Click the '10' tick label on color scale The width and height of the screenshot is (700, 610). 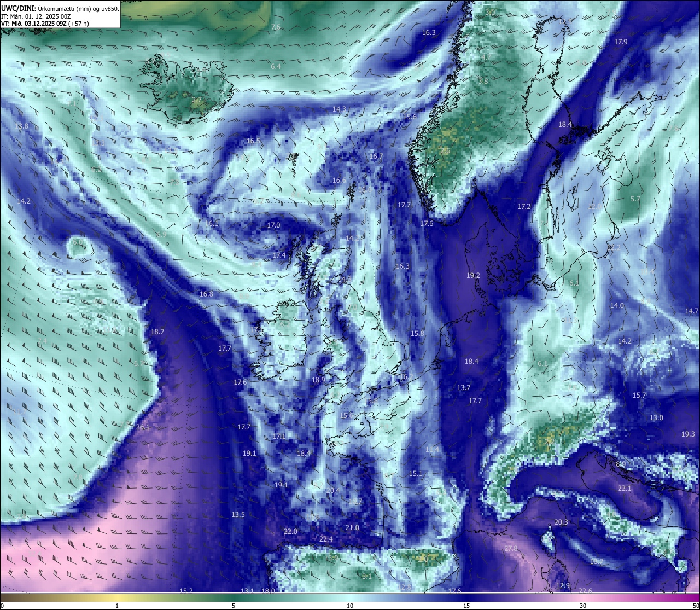point(350,606)
